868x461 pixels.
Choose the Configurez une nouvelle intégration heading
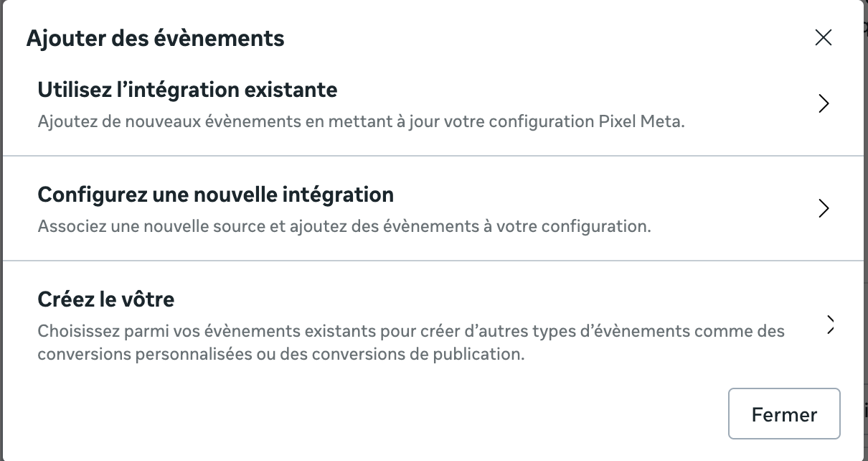click(x=215, y=195)
